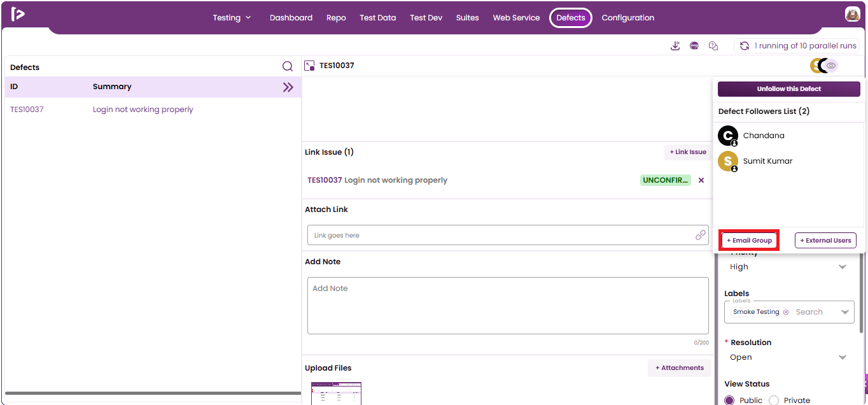Click the Summary column header

pyautogui.click(x=112, y=87)
